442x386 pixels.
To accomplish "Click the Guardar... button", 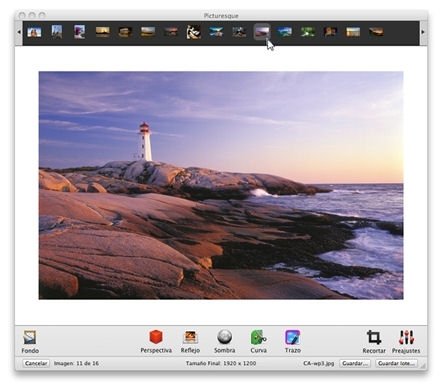I will pyautogui.click(x=355, y=363).
